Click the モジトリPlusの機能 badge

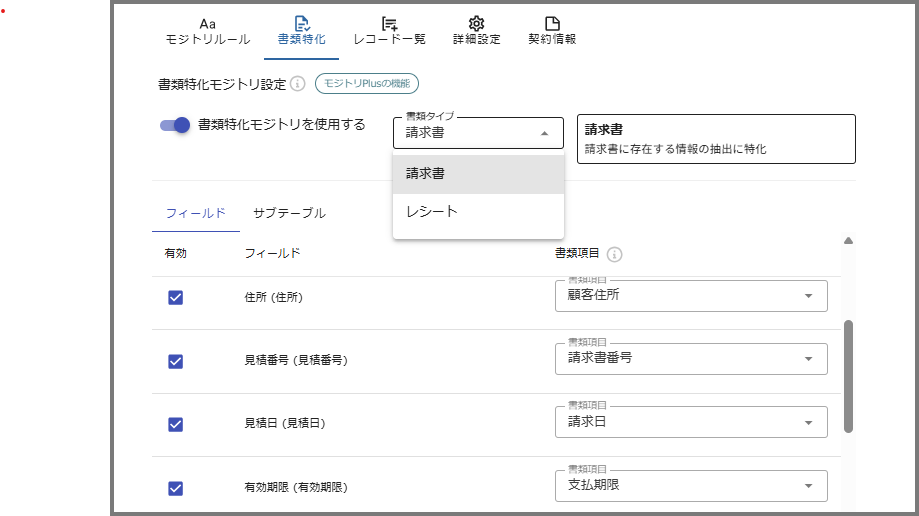[367, 84]
